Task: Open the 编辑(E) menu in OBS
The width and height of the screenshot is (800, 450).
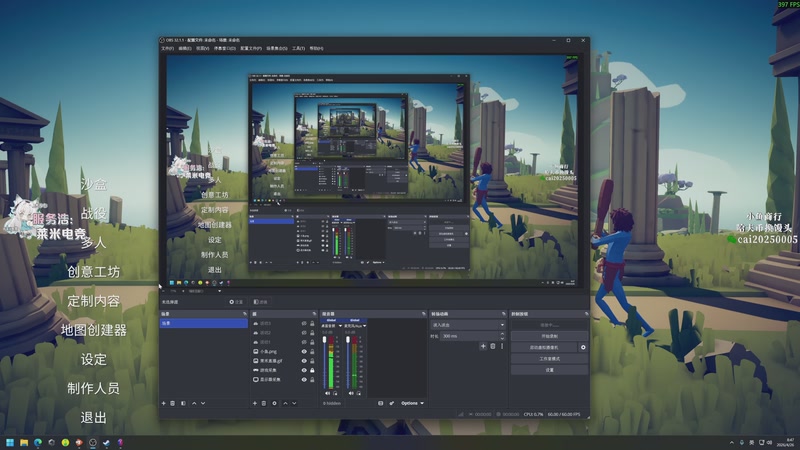Action: tap(185, 48)
